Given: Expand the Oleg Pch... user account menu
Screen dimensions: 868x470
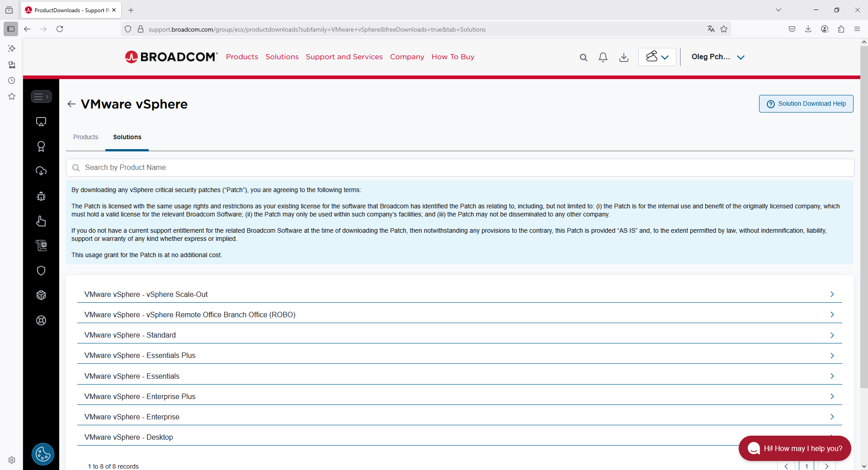Looking at the screenshot, I should pyautogui.click(x=718, y=57).
